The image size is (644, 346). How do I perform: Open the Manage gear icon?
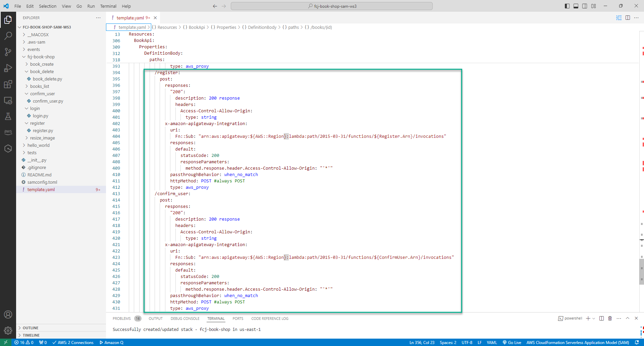click(x=8, y=331)
